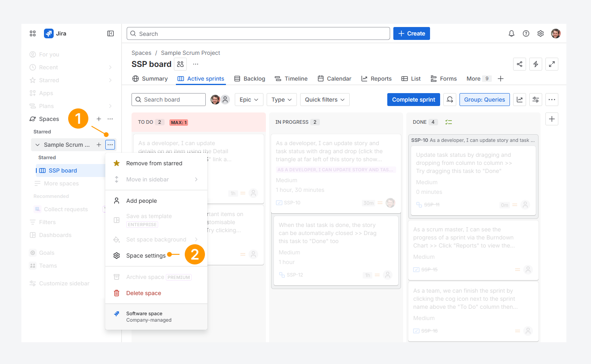Open the app switcher grid icon
Image resolution: width=591 pixels, height=364 pixels.
coord(33,33)
